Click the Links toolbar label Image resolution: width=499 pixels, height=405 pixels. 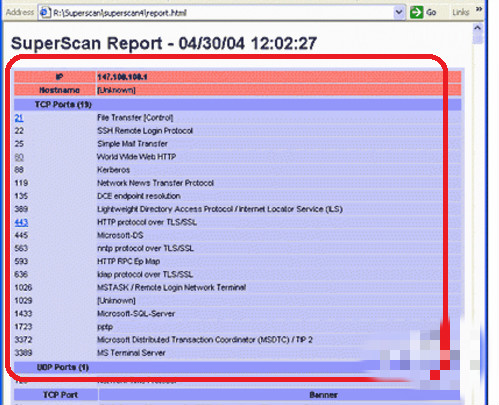461,12
